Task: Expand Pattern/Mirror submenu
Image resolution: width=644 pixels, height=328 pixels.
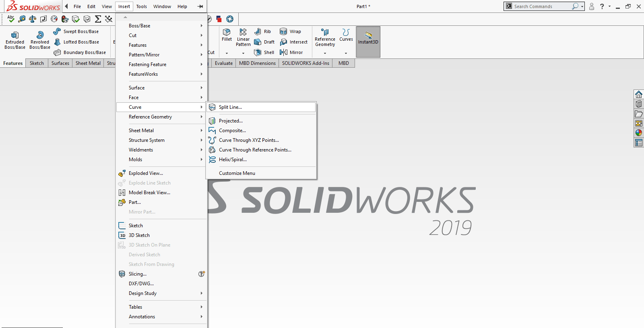Action: click(x=161, y=55)
